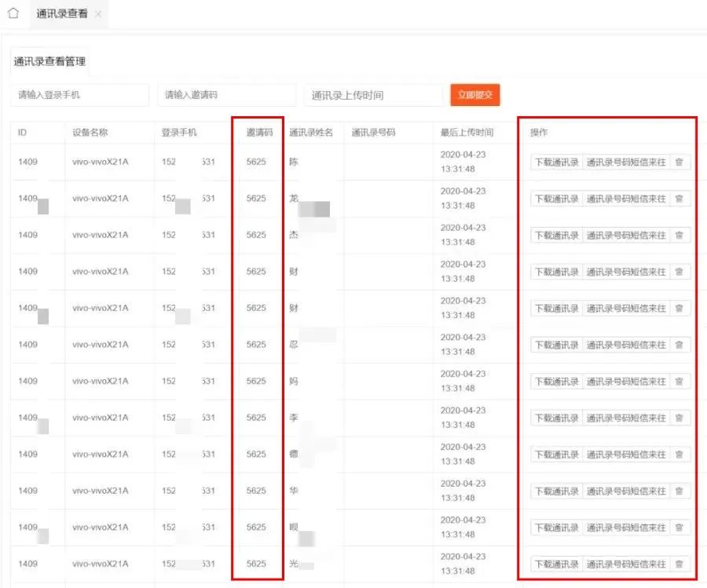Screen dimensions: 707x588
Task: Click the 最后上传时间 column header
Action: point(467,133)
